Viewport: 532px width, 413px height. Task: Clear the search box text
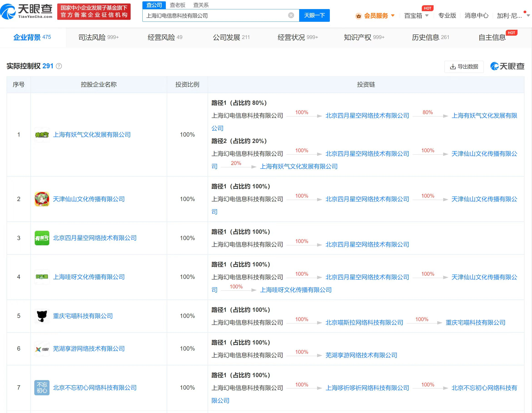[x=291, y=15]
